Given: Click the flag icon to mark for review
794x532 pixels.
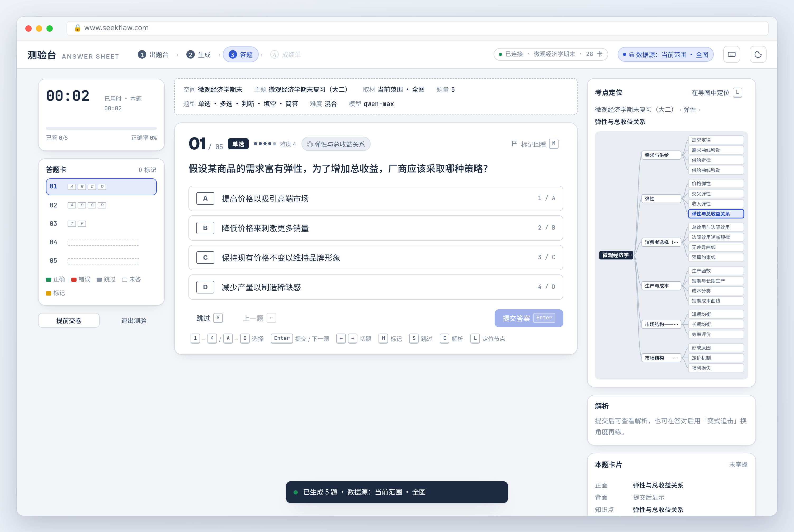Looking at the screenshot, I should pos(514,144).
